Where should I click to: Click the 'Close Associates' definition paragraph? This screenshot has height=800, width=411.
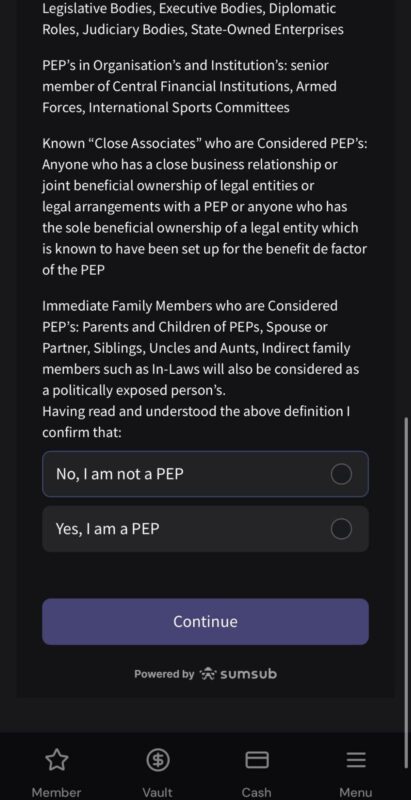point(205,207)
